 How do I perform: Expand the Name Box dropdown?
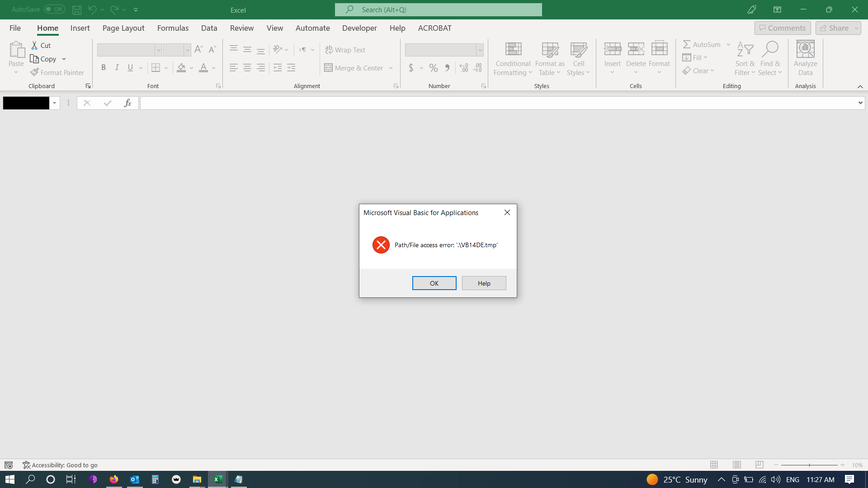54,103
